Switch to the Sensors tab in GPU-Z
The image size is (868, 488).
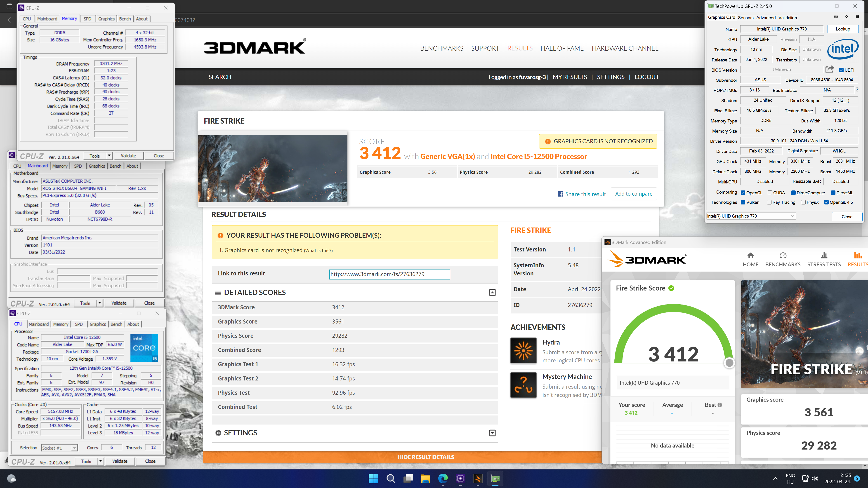[x=745, y=18]
